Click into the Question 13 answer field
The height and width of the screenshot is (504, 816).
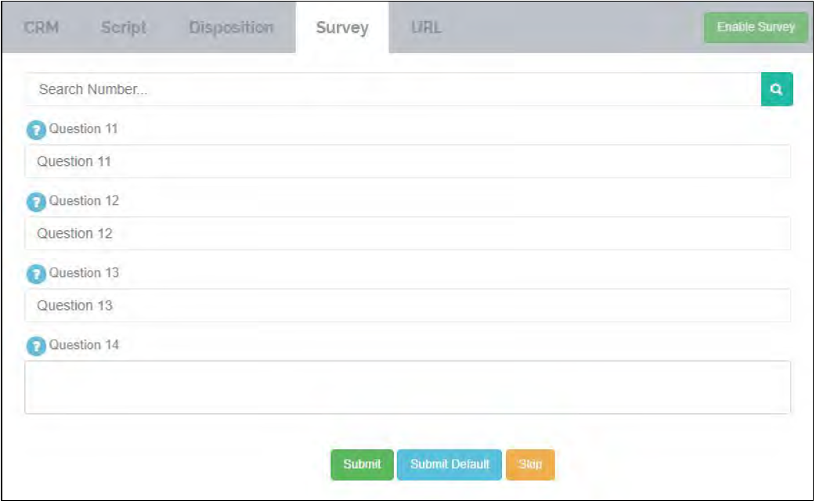click(x=407, y=305)
